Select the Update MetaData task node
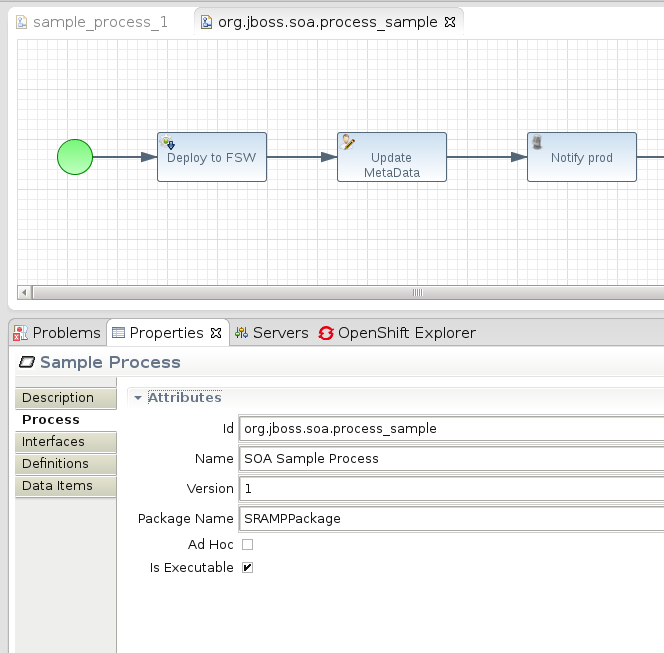The width and height of the screenshot is (664, 653). tap(392, 157)
